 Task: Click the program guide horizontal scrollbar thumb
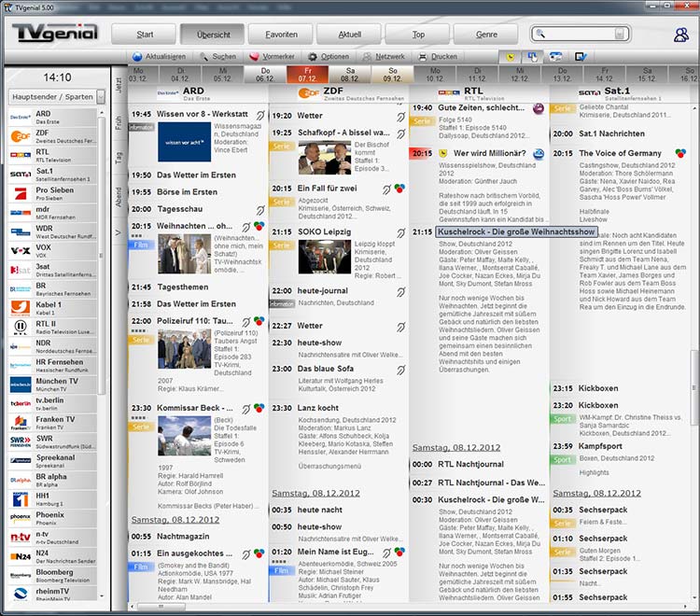click(x=161, y=607)
